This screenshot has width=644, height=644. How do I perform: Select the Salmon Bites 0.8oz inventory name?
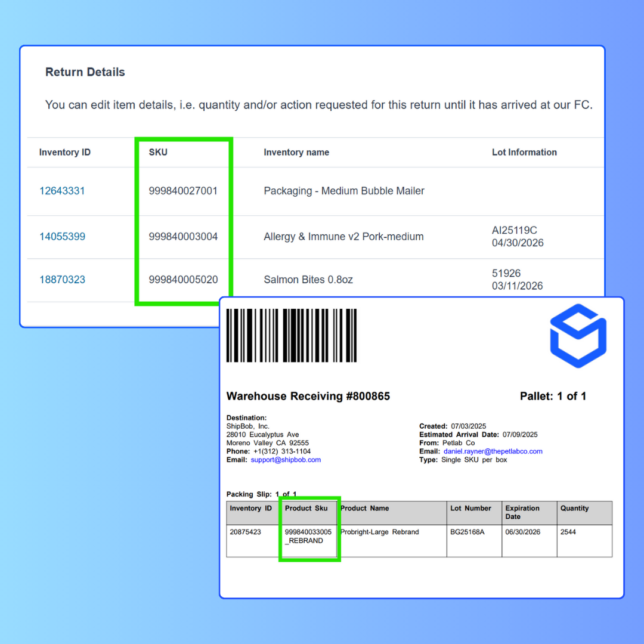coord(308,279)
